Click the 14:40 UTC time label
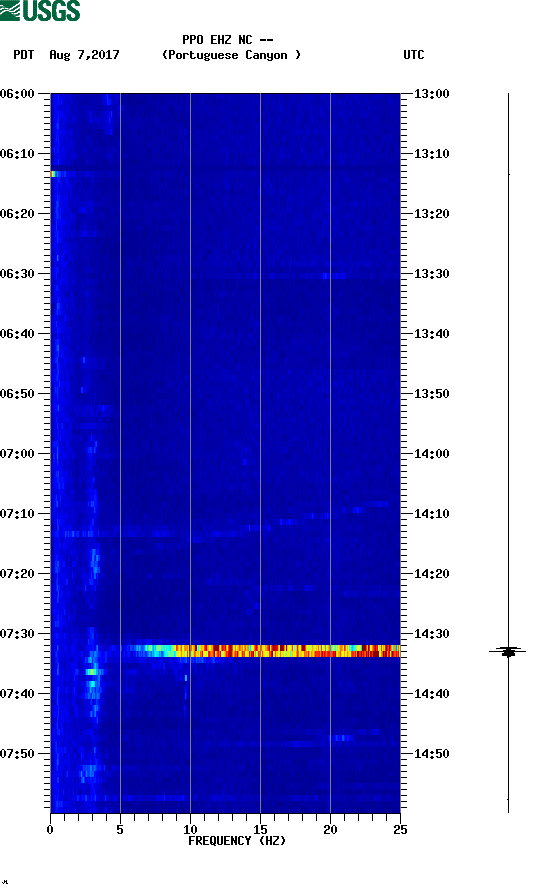This screenshot has height=893, width=552. tap(432, 694)
